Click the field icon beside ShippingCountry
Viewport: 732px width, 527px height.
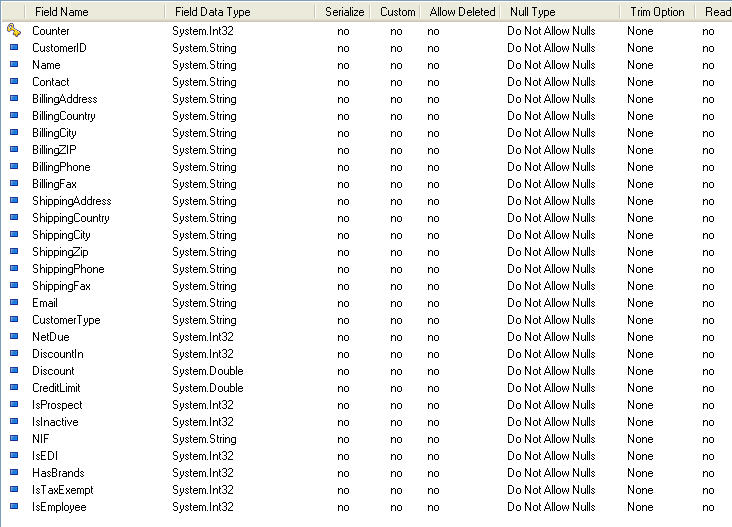point(14,218)
